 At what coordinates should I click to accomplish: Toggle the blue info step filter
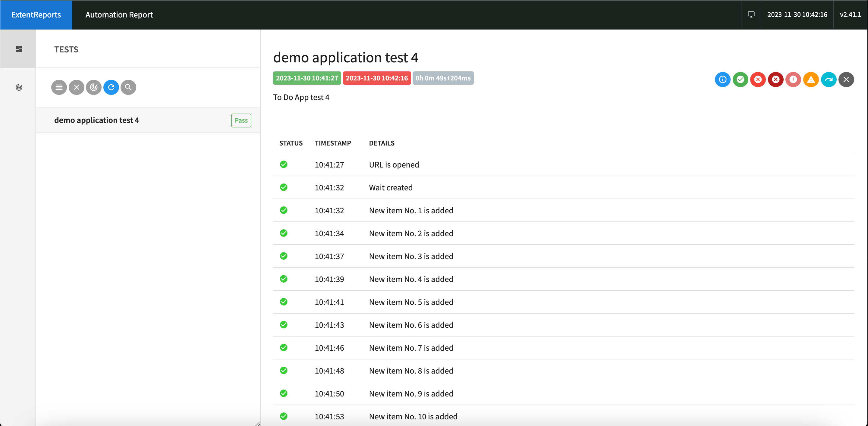click(722, 80)
